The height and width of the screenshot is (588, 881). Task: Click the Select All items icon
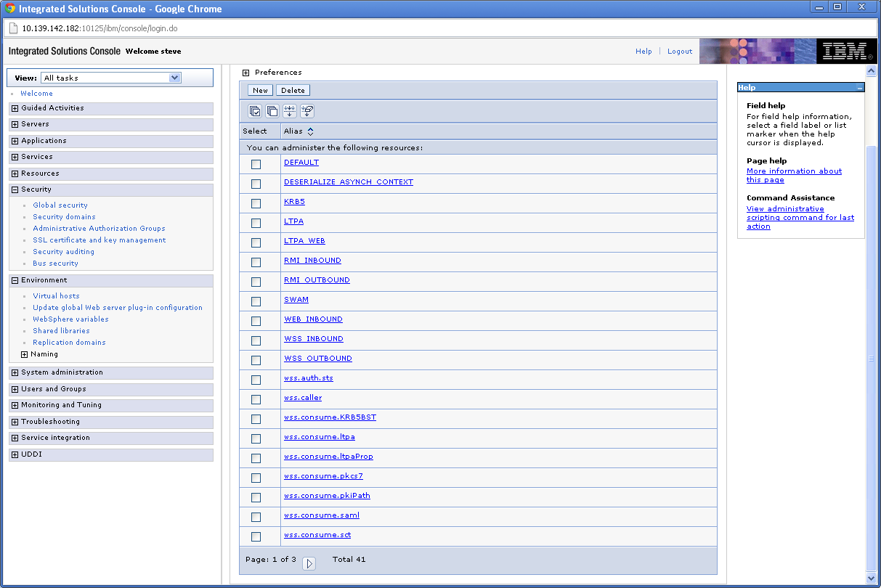(x=255, y=111)
